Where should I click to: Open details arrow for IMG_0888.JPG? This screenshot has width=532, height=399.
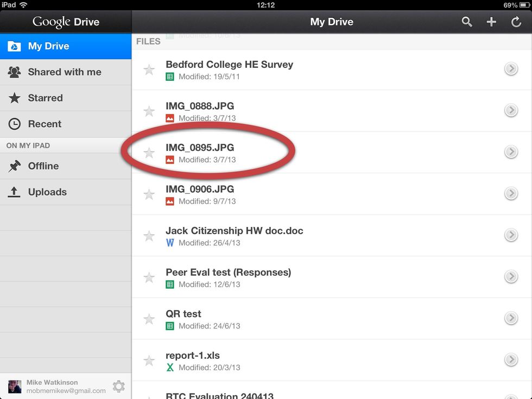click(511, 110)
